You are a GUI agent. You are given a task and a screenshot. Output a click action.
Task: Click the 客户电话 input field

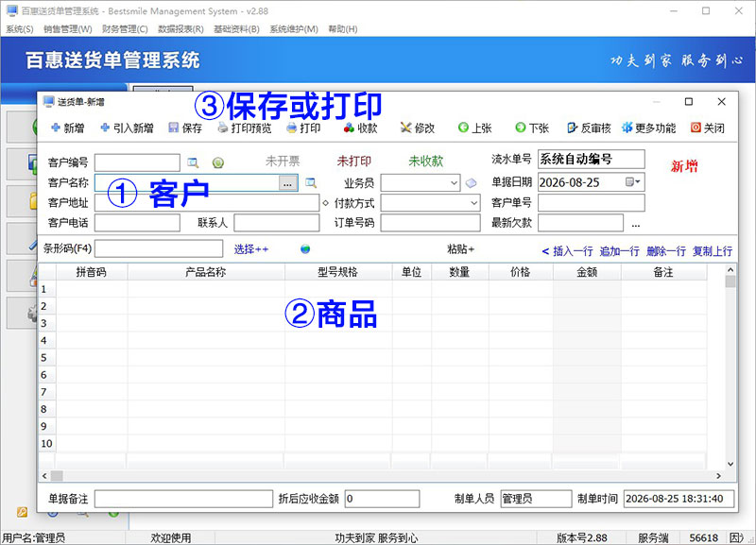137,223
